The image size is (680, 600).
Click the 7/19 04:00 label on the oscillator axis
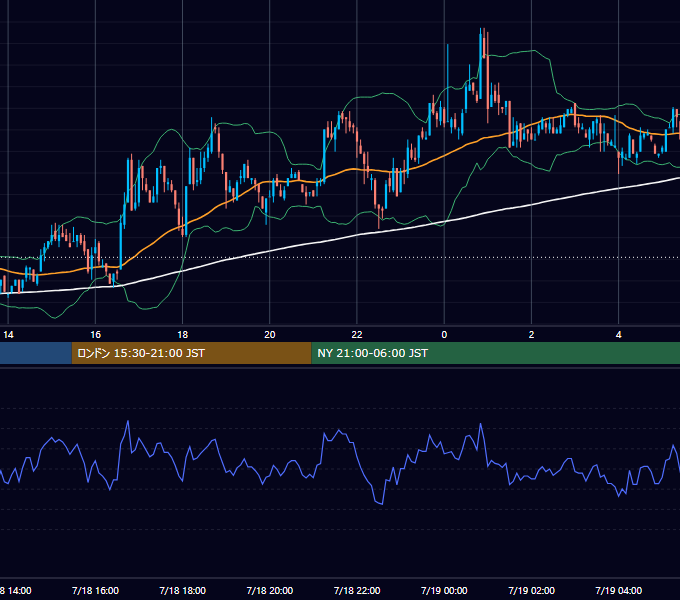[x=618, y=590]
